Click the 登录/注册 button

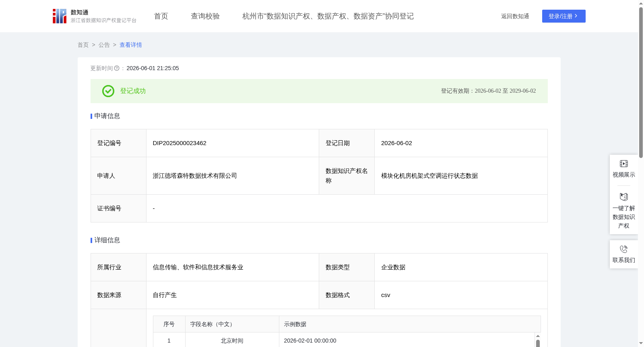click(564, 16)
